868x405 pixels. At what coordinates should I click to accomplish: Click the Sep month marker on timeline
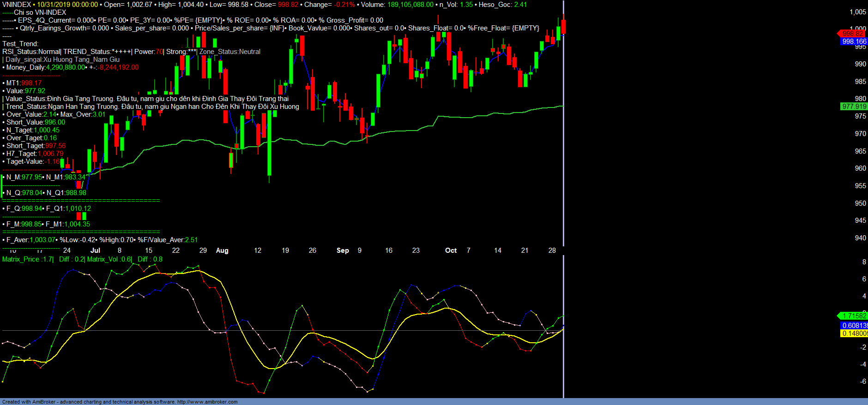coord(343,250)
